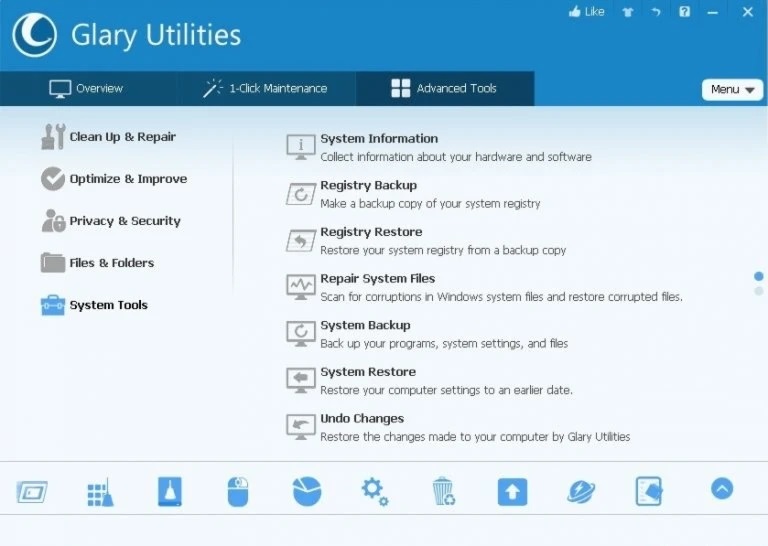
Task: Switch to the Overview tab
Action: pyautogui.click(x=87, y=88)
